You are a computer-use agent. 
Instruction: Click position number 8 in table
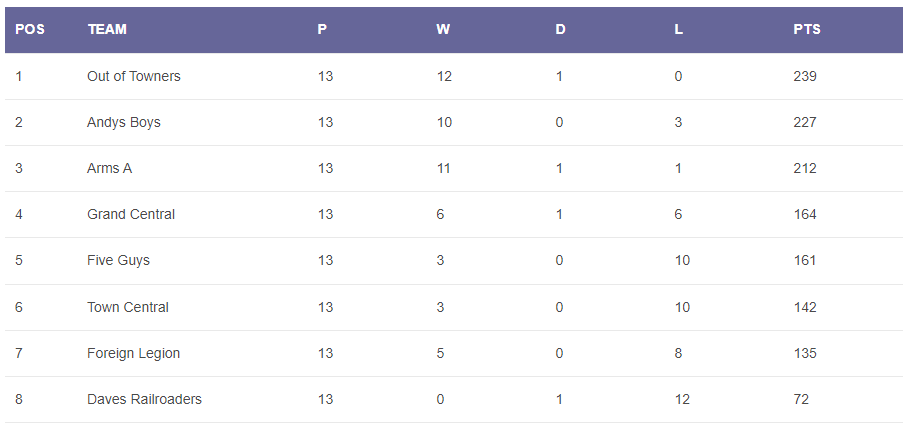(19, 399)
